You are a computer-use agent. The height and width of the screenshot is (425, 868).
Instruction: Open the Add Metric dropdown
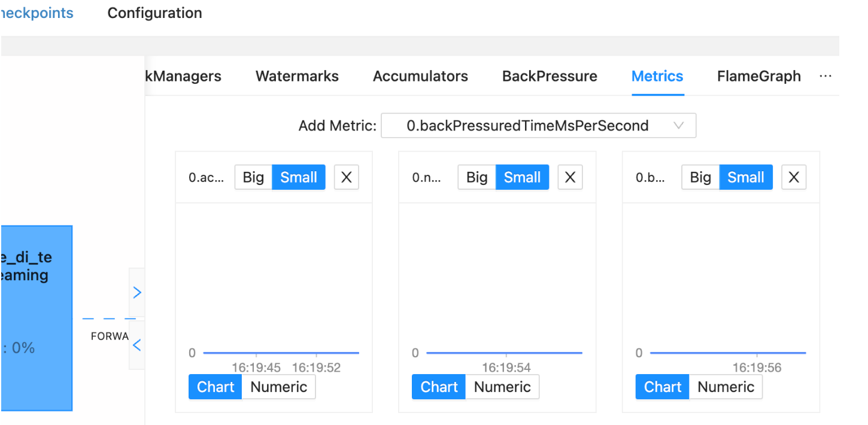point(538,126)
